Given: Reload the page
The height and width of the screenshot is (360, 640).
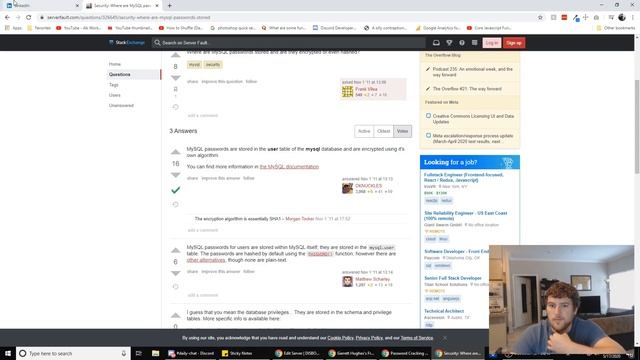Looking at the screenshot, I should pyautogui.click(x=29, y=18).
